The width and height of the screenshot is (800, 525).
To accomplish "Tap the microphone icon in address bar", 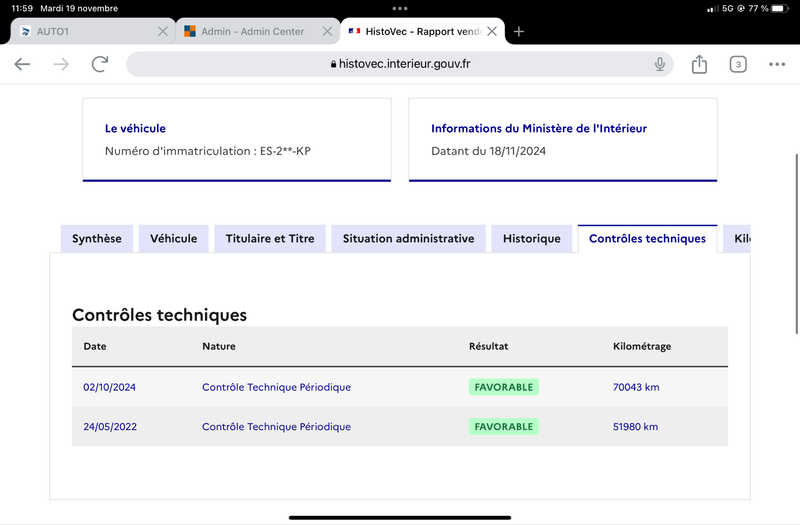I will (660, 64).
